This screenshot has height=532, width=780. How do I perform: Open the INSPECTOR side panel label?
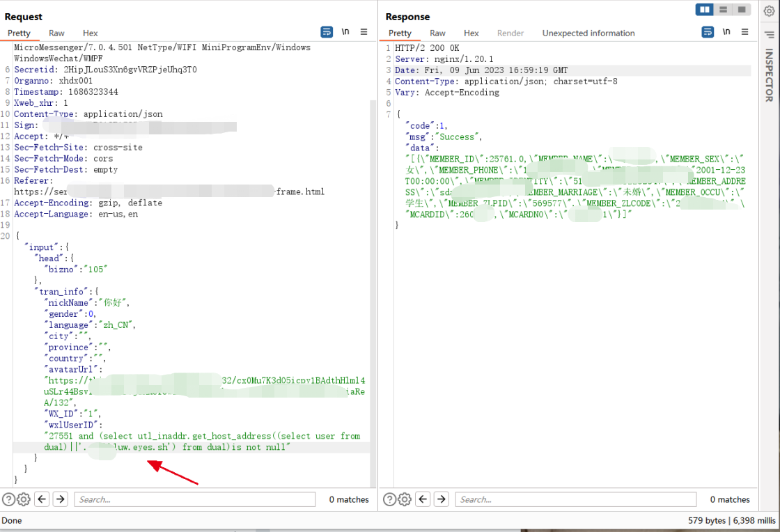click(769, 75)
